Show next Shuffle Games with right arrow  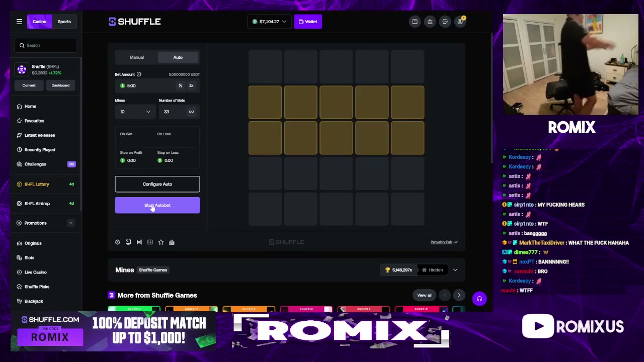tap(459, 296)
